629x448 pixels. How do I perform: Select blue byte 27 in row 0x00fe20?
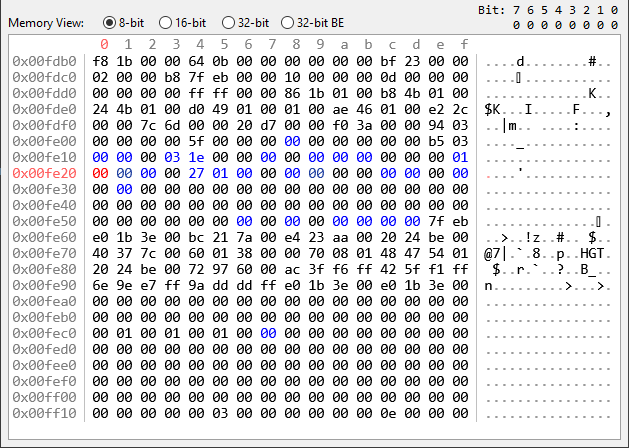pyautogui.click(x=196, y=173)
